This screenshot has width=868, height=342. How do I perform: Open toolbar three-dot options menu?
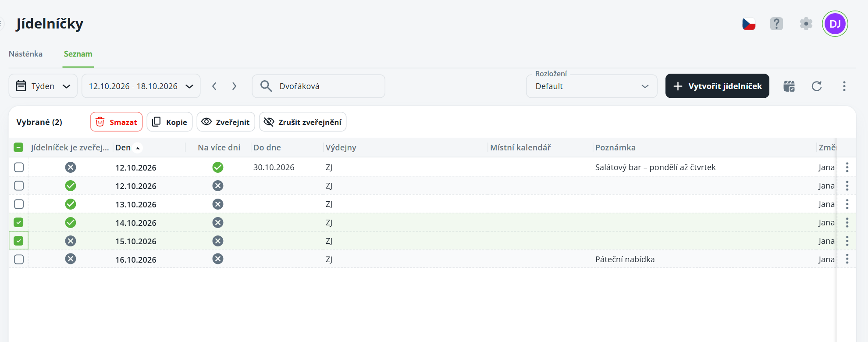point(844,86)
